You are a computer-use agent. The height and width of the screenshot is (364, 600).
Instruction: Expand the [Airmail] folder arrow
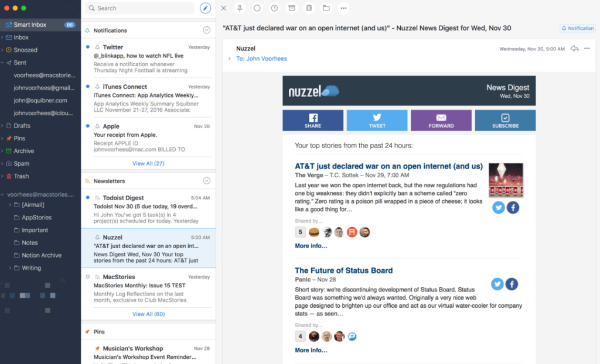10,205
